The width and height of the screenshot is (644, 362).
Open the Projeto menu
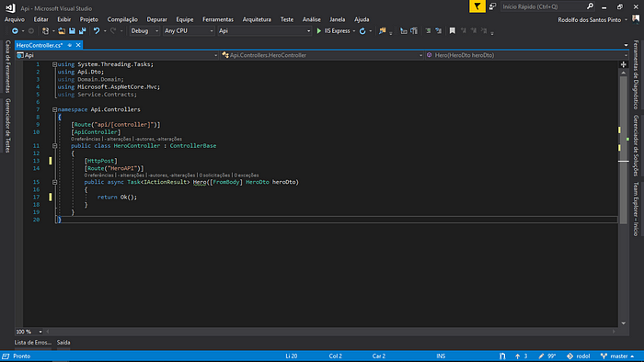click(88, 19)
